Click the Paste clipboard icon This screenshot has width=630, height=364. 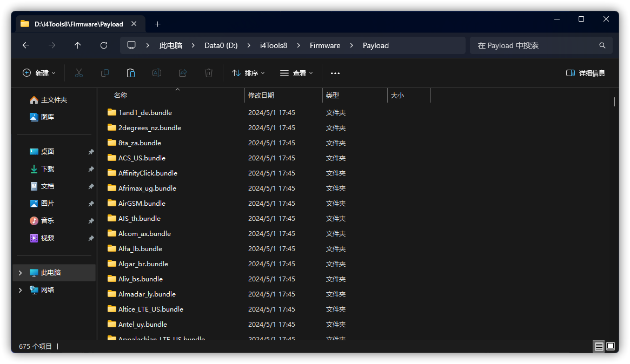click(131, 73)
